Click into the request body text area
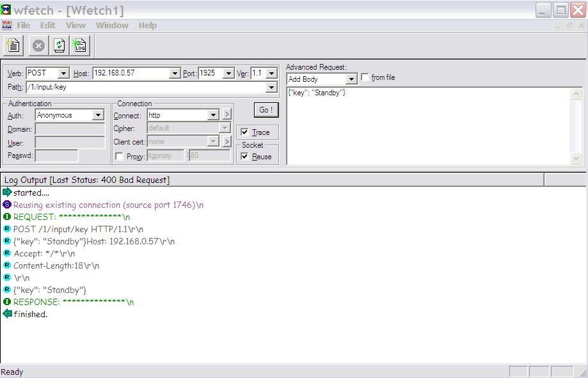This screenshot has width=588, height=378. [429, 126]
